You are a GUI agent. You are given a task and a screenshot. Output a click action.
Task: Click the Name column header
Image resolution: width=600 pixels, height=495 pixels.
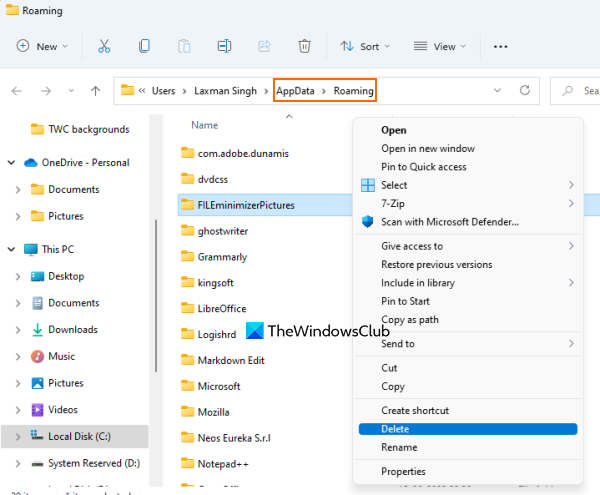click(x=205, y=125)
